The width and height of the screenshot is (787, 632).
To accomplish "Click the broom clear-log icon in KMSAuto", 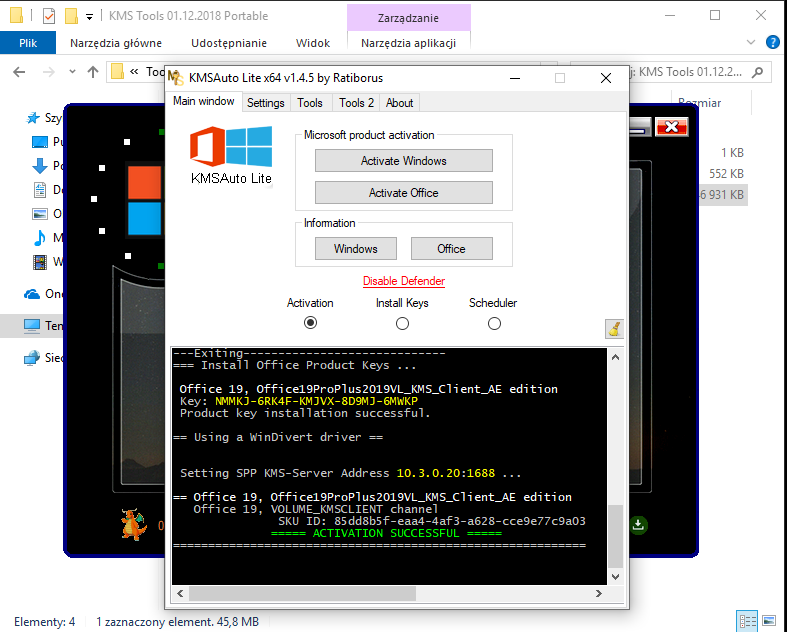I will click(x=614, y=329).
